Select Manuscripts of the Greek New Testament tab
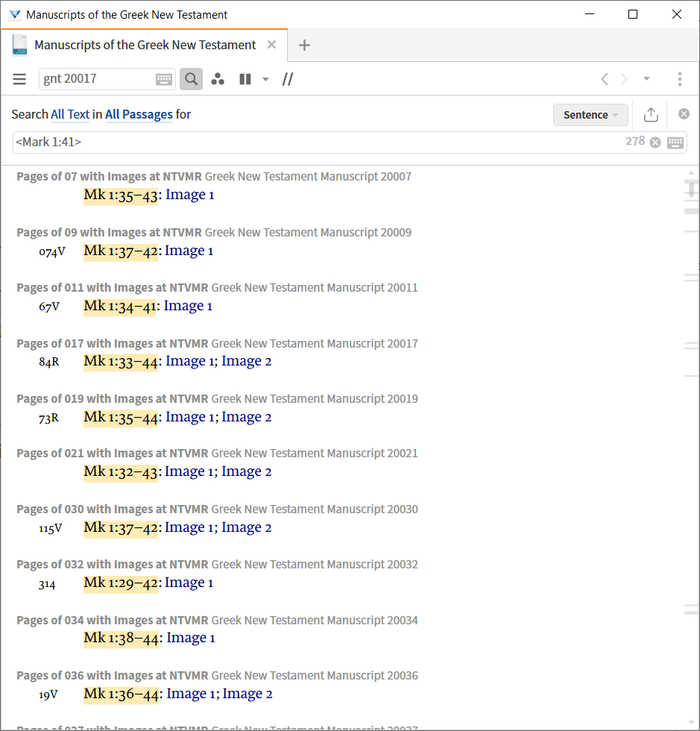Viewport: 700px width, 731px height. 145,45
